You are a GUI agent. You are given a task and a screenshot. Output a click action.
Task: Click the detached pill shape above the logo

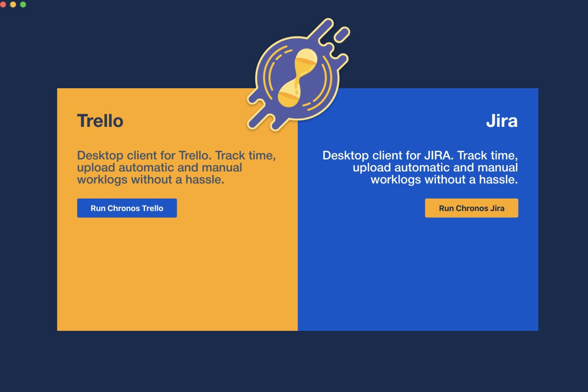(x=342, y=34)
